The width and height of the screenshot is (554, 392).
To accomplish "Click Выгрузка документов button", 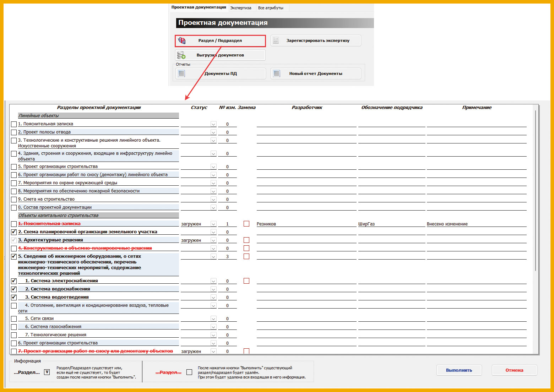I will coord(220,55).
